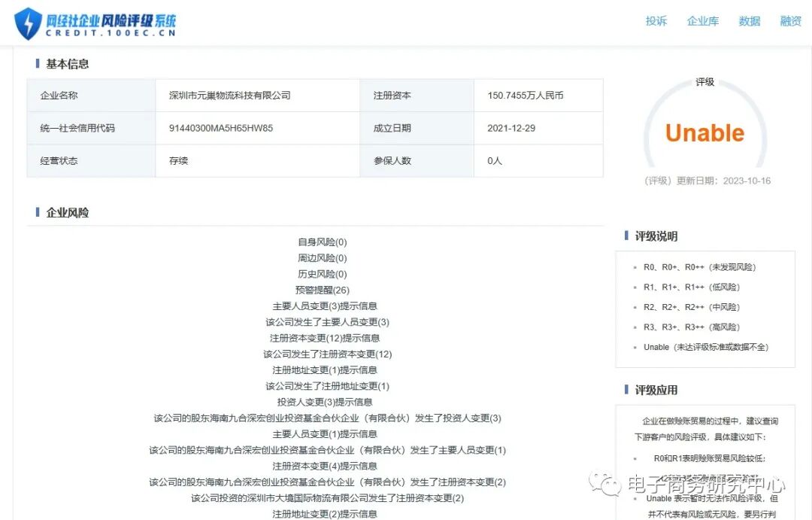Open the 投诉 menu item
Image resolution: width=812 pixels, height=520 pixels.
[656, 21]
